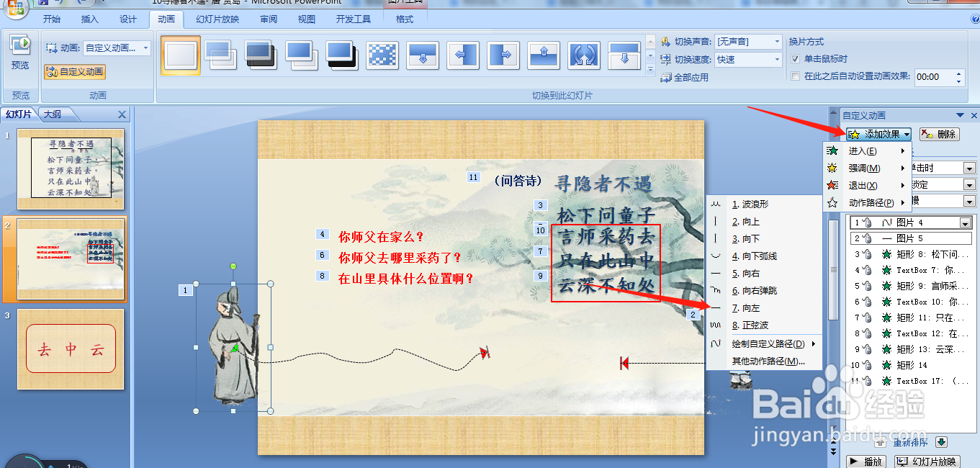Close the slides thumbnail pane

click(122, 114)
